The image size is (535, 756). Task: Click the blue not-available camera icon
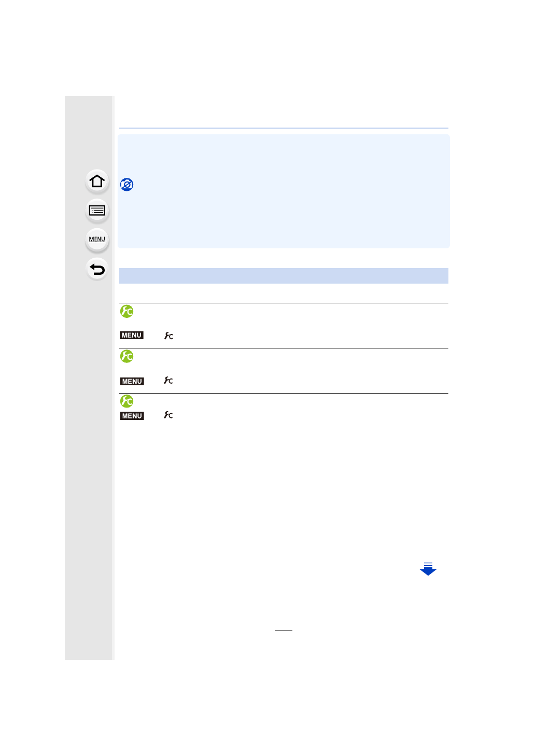pos(127,185)
